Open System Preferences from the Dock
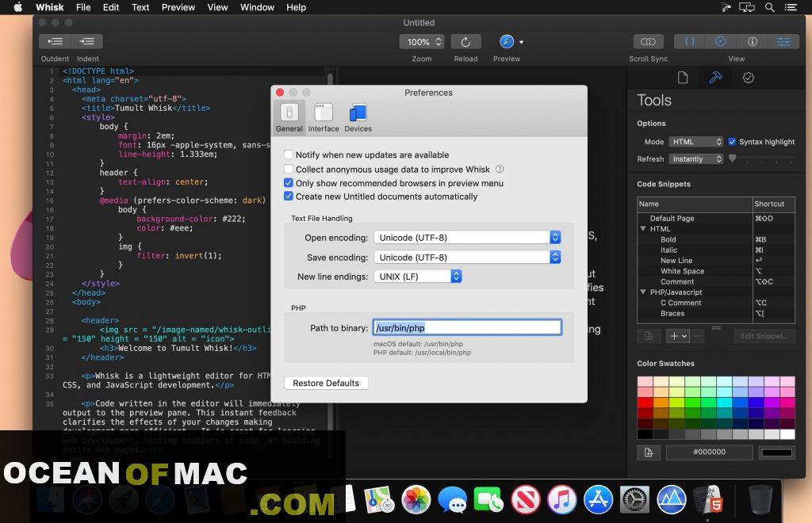This screenshot has width=812, height=523. click(634, 500)
